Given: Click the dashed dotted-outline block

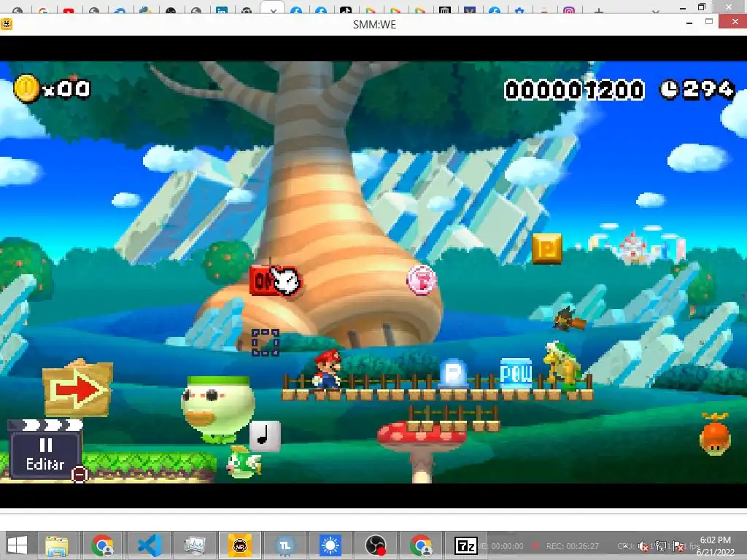Looking at the screenshot, I should 266,342.
